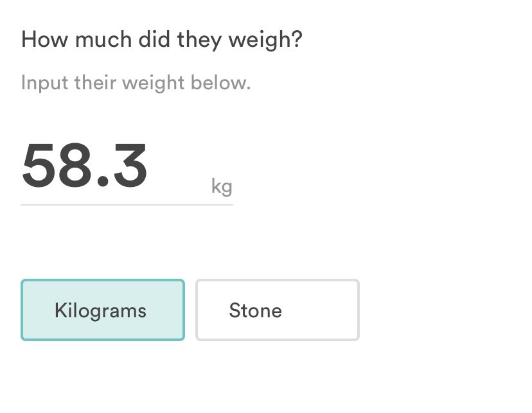
Task: Click the white outlined Stone button
Action: click(278, 310)
